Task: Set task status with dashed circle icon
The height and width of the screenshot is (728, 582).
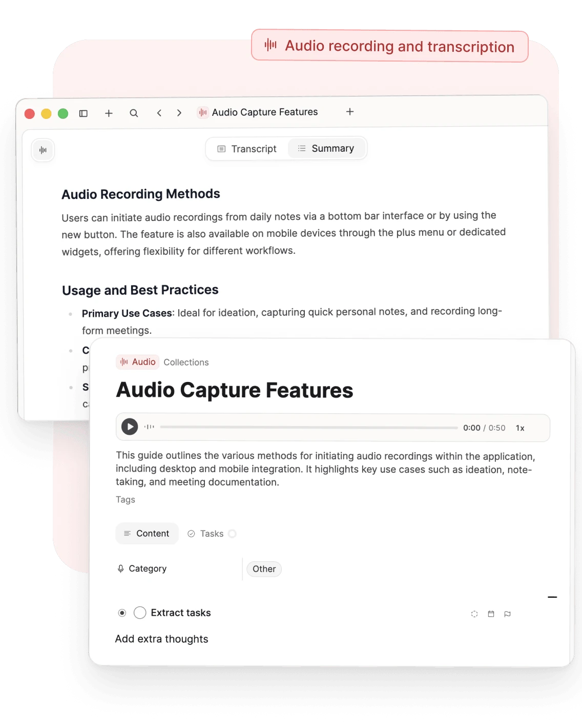Action: click(x=474, y=614)
